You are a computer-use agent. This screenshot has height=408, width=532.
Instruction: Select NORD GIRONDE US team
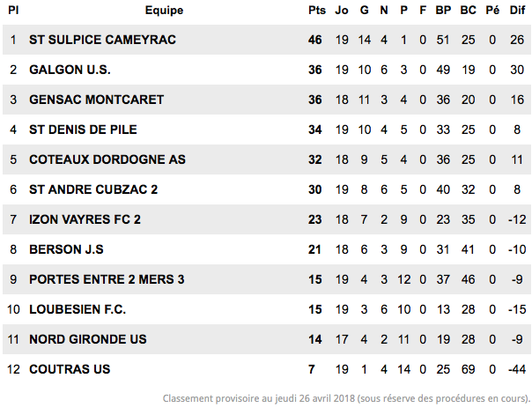88,339
